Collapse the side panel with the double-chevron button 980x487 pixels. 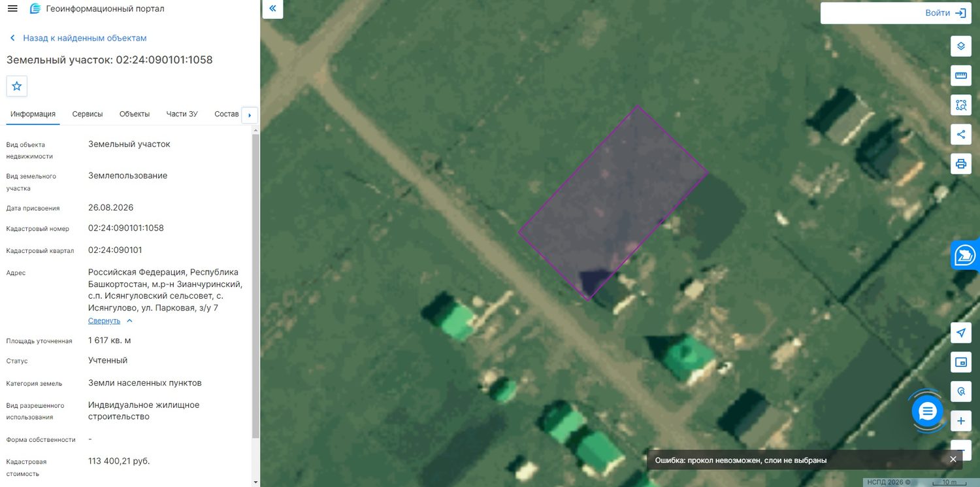pos(272,8)
